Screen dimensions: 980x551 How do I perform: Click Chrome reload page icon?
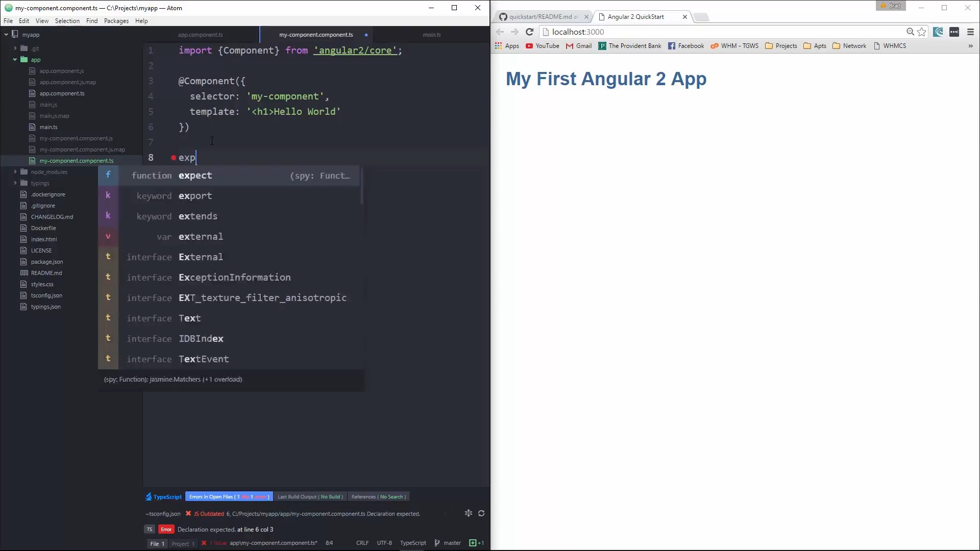click(x=530, y=32)
